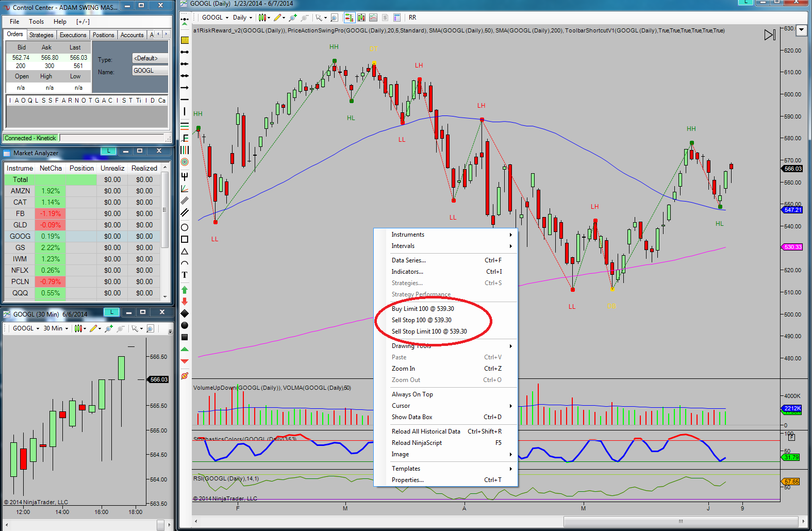Screen dimensions: 812x531
Task: Toggle Always On Top in context menu
Action: tap(412, 394)
